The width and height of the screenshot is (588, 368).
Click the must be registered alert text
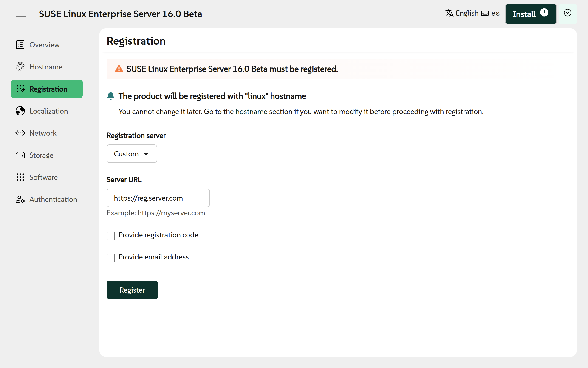point(232,69)
